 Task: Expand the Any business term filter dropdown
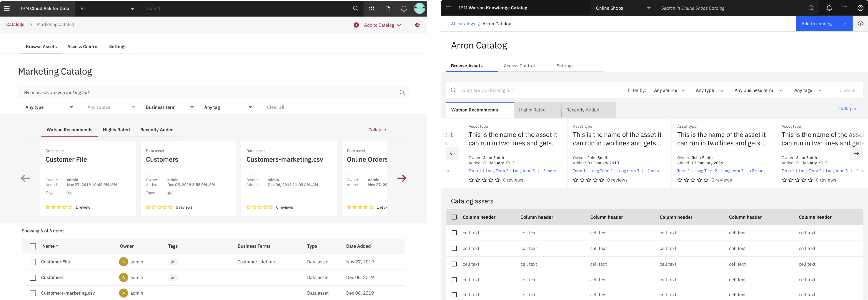click(x=758, y=90)
